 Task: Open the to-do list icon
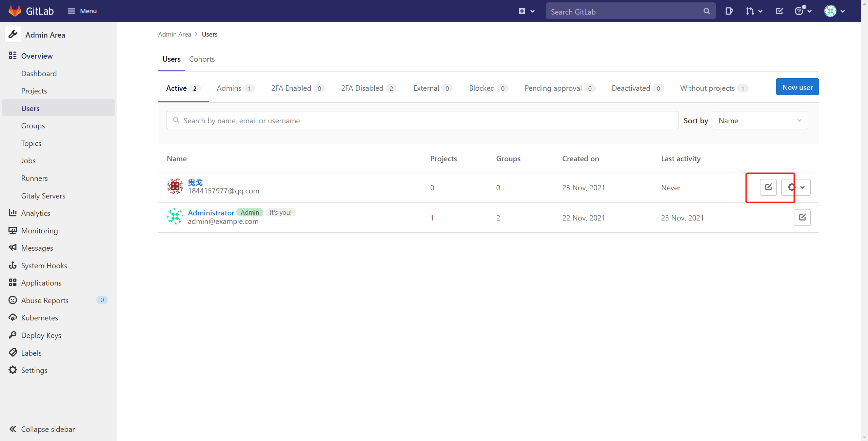[x=779, y=11]
